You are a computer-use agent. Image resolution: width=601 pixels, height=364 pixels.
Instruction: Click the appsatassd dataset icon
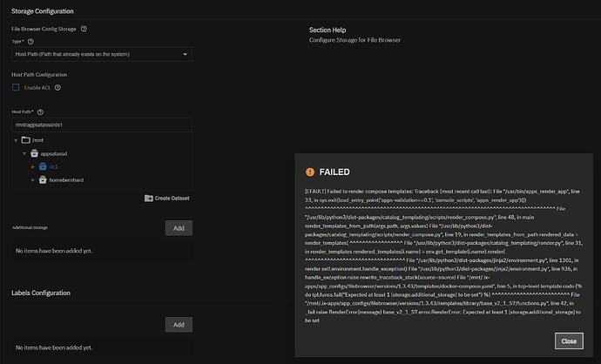(x=34, y=152)
